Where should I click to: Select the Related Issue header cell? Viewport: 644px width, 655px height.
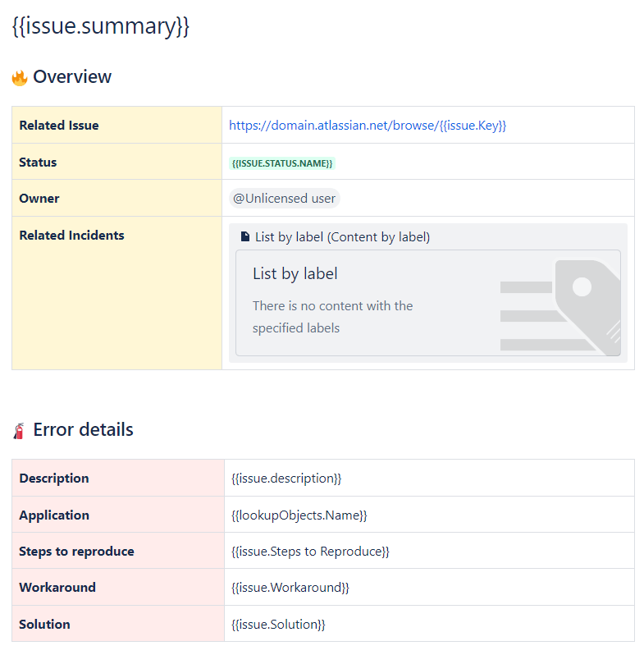tap(59, 126)
